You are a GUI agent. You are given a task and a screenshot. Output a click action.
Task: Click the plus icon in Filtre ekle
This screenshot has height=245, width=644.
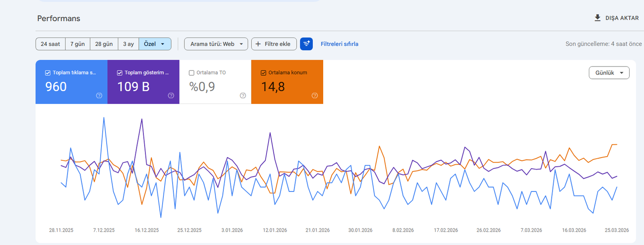click(x=258, y=44)
